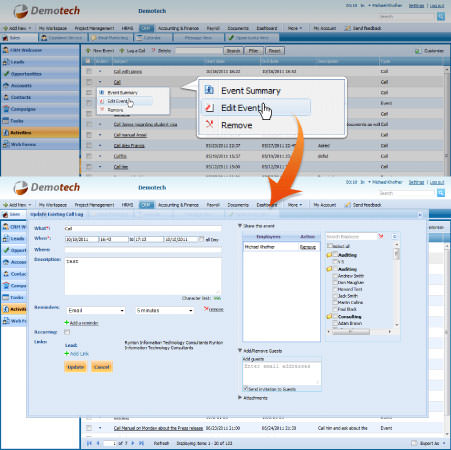451x450 pixels.
Task: Click Send Feedback in the upper menu bar
Action: click(363, 28)
